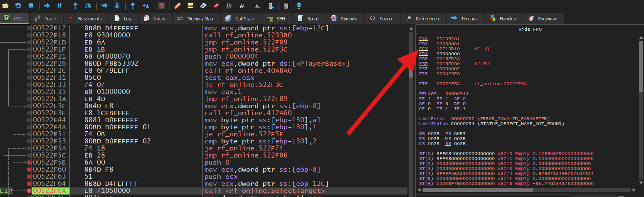Open the Comments list icon
Image resolution: width=644 pixels, height=197 pixels.
(190, 6)
